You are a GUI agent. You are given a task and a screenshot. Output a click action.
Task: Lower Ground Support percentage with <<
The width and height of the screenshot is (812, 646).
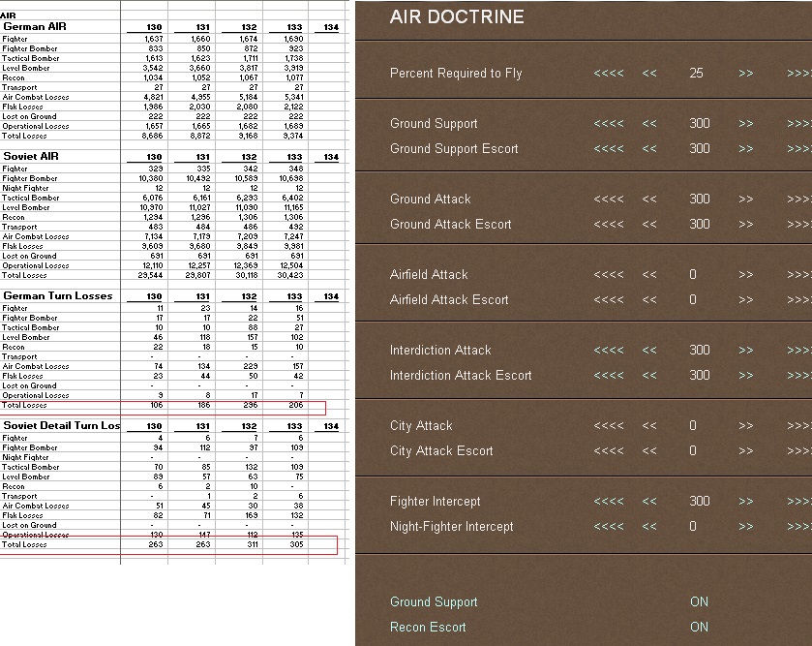[x=649, y=123]
